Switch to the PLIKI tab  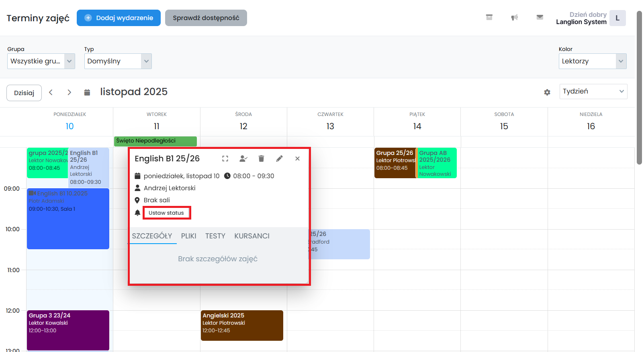pos(188,236)
